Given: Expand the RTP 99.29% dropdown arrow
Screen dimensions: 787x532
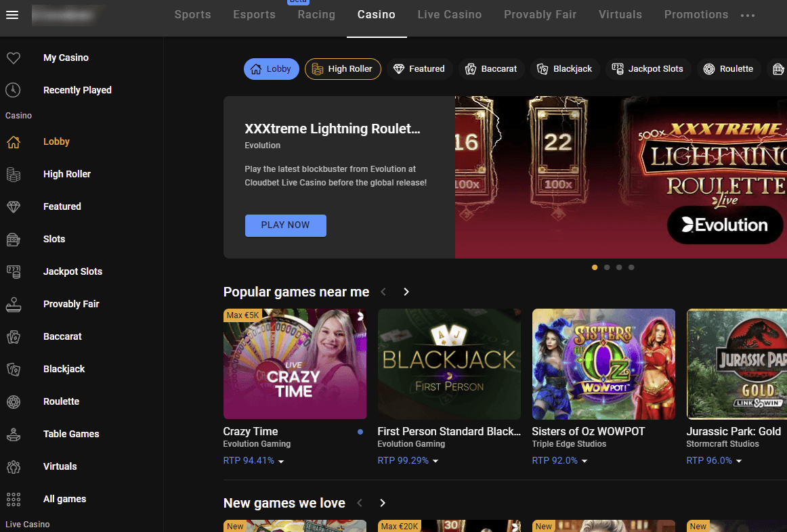Looking at the screenshot, I should tap(435, 462).
